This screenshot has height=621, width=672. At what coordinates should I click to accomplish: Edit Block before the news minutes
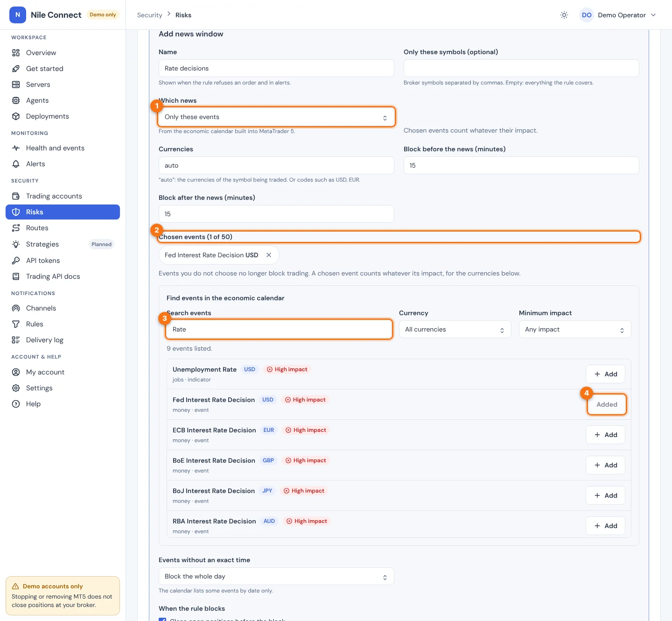[x=521, y=165]
